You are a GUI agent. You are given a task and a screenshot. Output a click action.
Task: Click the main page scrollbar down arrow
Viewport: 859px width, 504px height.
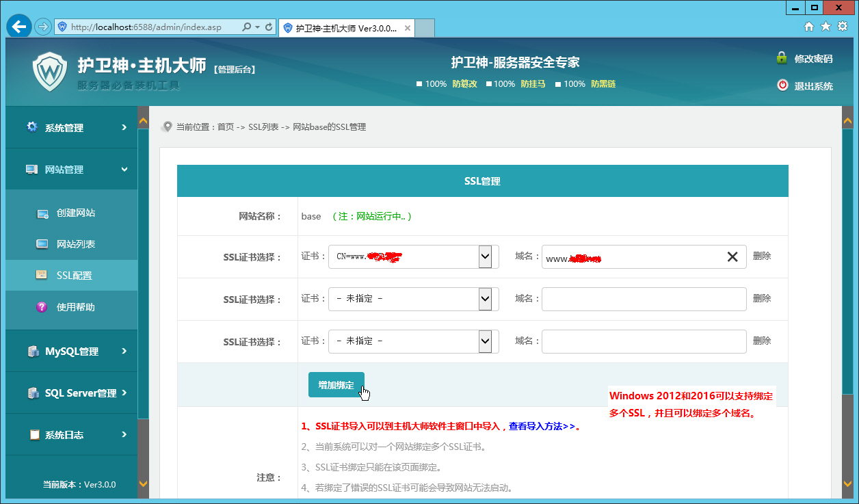847,483
